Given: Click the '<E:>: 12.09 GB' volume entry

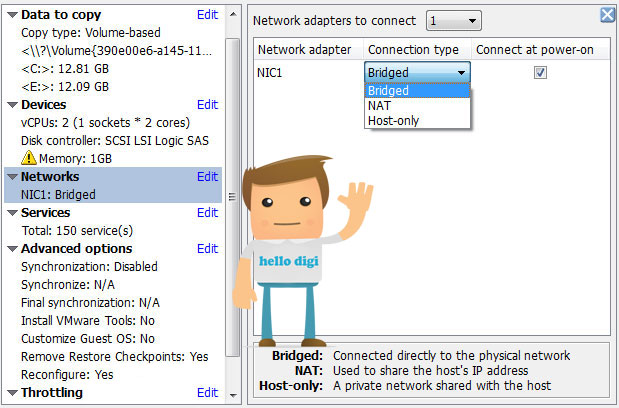Looking at the screenshot, I should tap(65, 86).
